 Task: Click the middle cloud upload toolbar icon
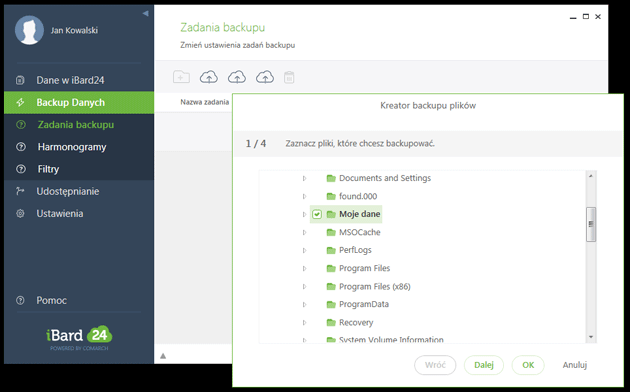(237, 77)
